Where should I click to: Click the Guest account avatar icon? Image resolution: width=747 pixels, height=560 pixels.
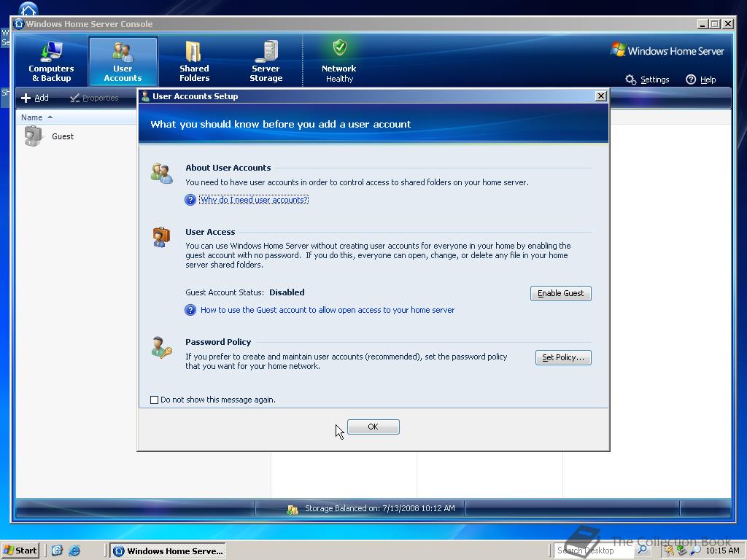33,136
